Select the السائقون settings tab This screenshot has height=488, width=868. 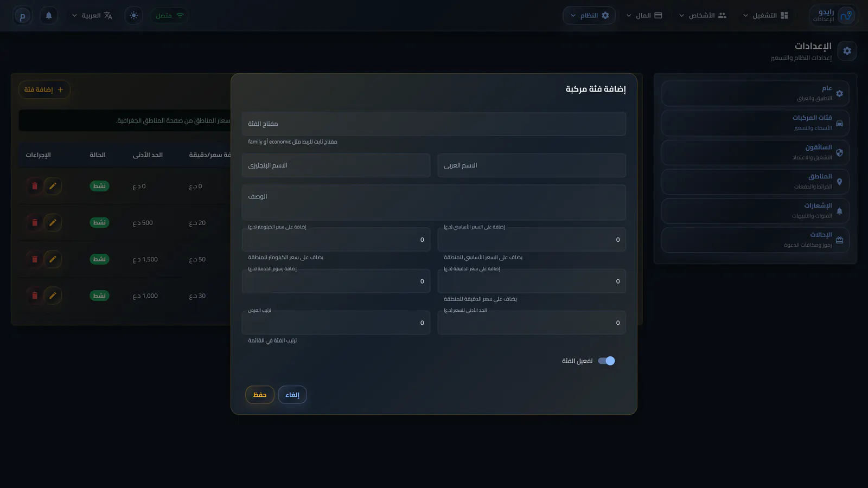click(755, 152)
